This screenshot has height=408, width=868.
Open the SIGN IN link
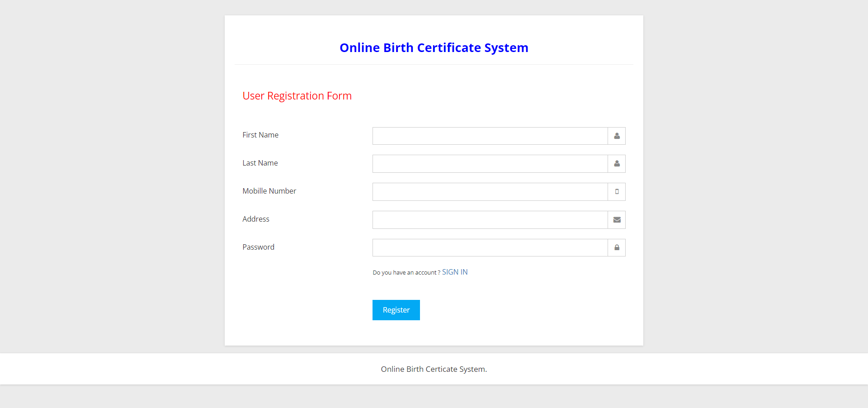455,272
